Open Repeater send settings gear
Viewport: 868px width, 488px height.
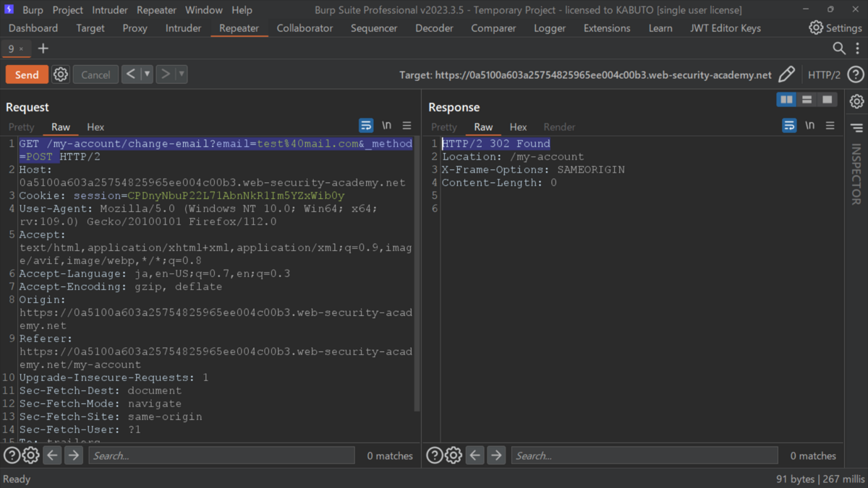point(61,74)
